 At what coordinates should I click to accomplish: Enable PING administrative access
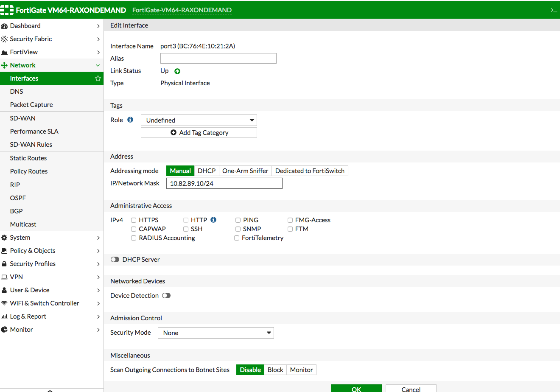coord(238,220)
